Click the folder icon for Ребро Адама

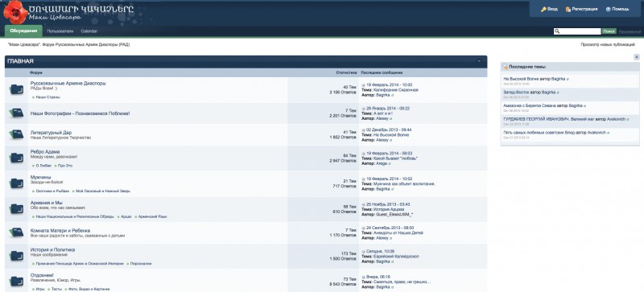coord(16,158)
